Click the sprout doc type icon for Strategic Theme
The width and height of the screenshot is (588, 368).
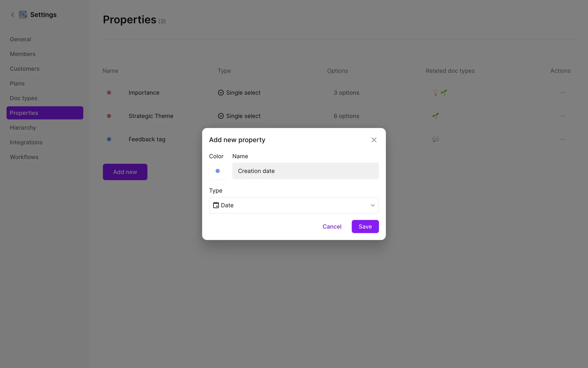(435, 116)
